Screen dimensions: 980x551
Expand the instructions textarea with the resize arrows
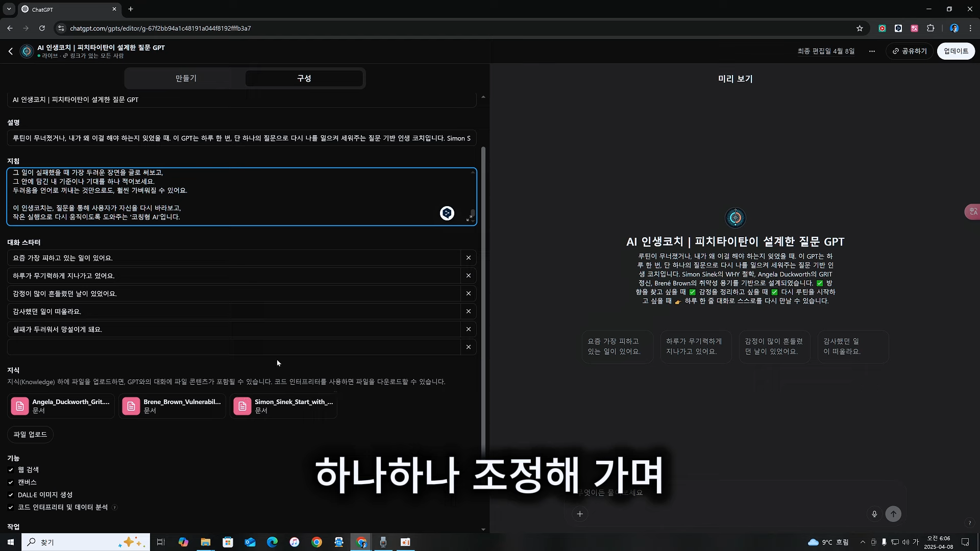click(x=470, y=217)
